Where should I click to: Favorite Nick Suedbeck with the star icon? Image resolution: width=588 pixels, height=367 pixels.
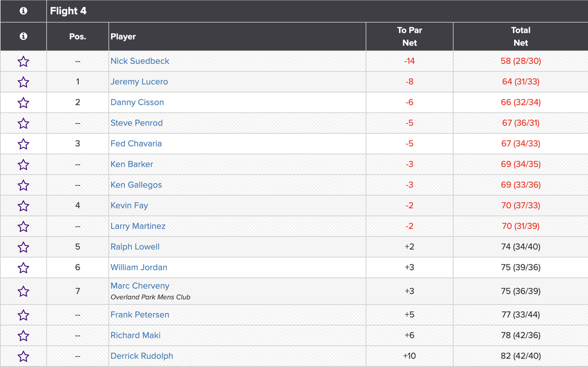point(24,62)
